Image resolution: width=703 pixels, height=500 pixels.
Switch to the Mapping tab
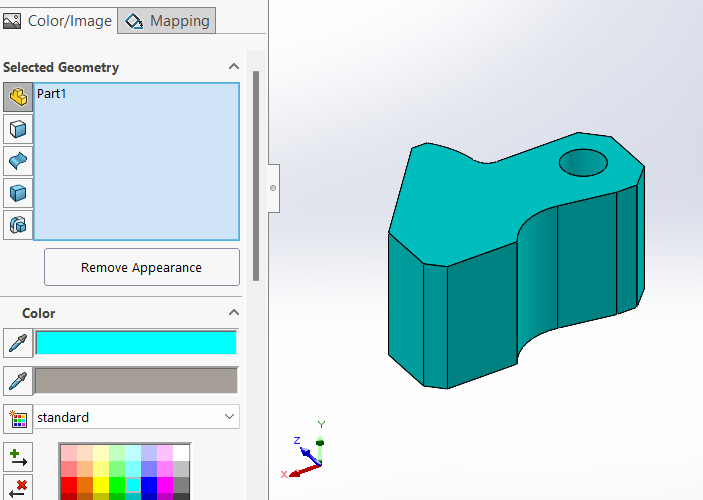(x=168, y=20)
